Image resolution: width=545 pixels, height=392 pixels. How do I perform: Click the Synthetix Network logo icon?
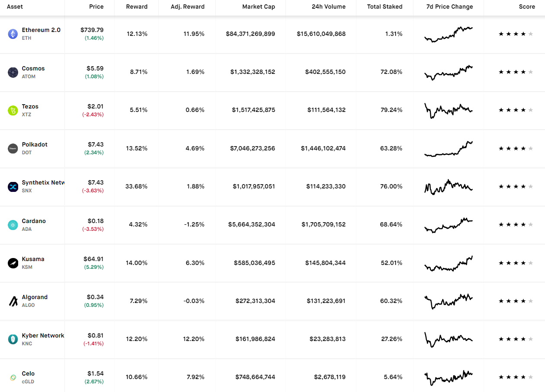point(13,187)
